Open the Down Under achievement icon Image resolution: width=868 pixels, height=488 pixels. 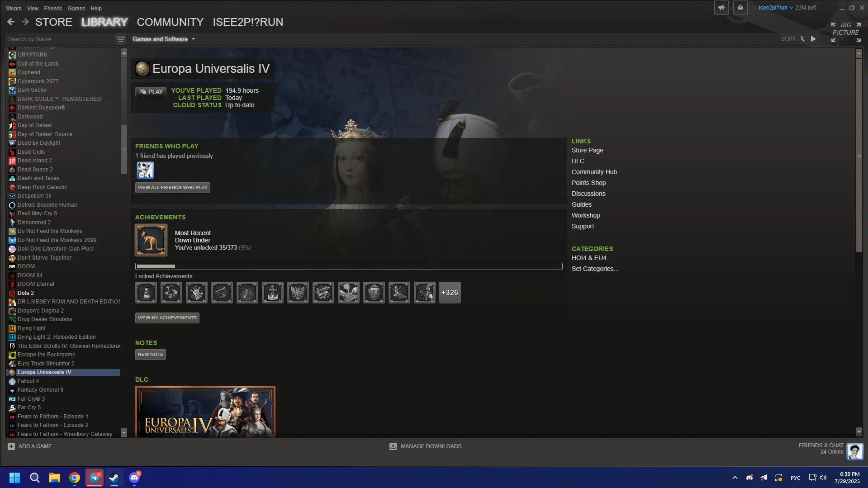(151, 240)
